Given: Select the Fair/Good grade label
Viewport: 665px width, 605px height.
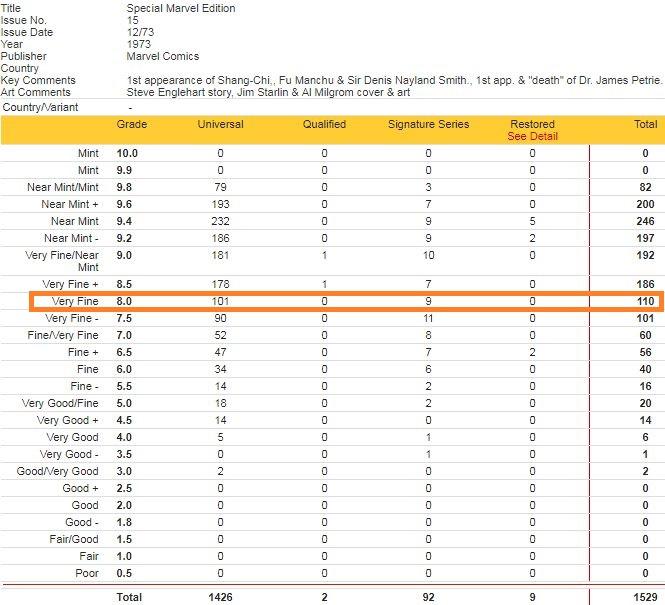Looking at the screenshot, I should (x=74, y=539).
